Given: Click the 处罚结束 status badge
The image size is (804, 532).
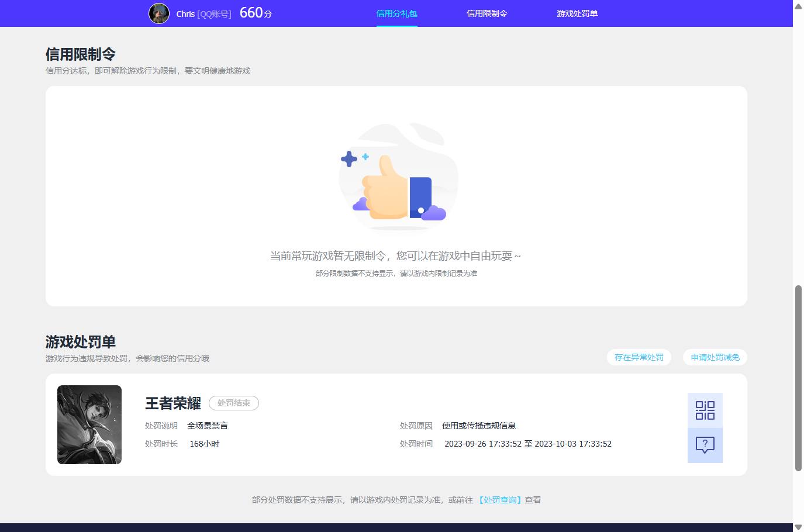Looking at the screenshot, I should (x=234, y=403).
